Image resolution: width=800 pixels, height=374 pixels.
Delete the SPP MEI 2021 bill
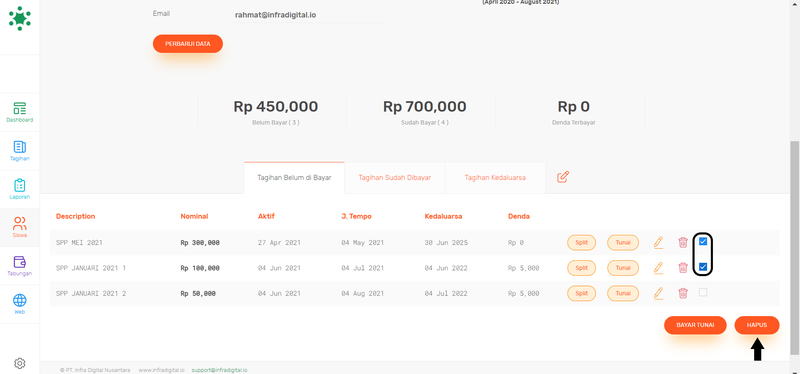pyautogui.click(x=683, y=242)
